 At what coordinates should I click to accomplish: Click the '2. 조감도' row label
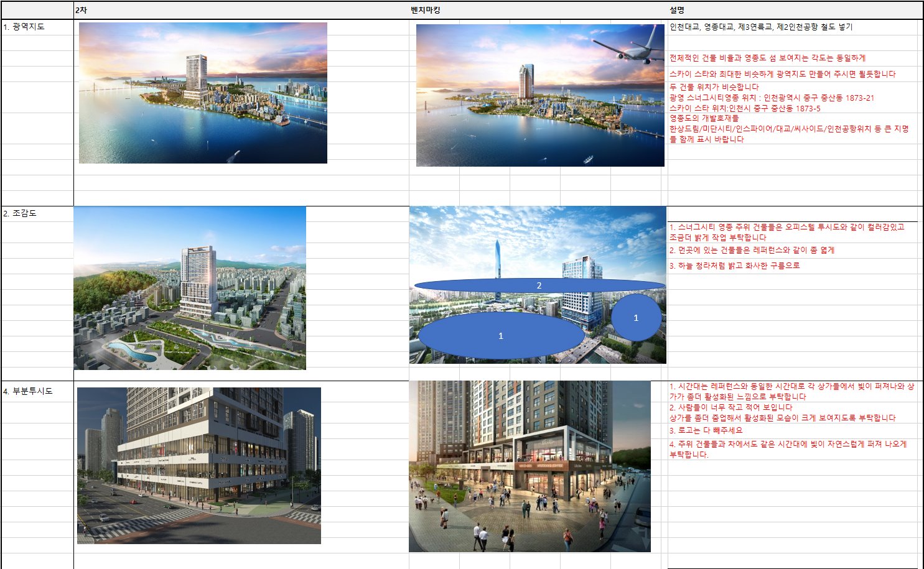20,213
